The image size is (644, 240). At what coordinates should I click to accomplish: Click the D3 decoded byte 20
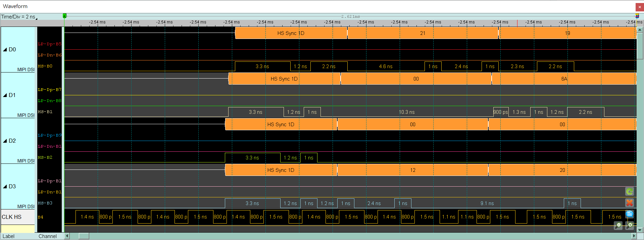click(562, 170)
